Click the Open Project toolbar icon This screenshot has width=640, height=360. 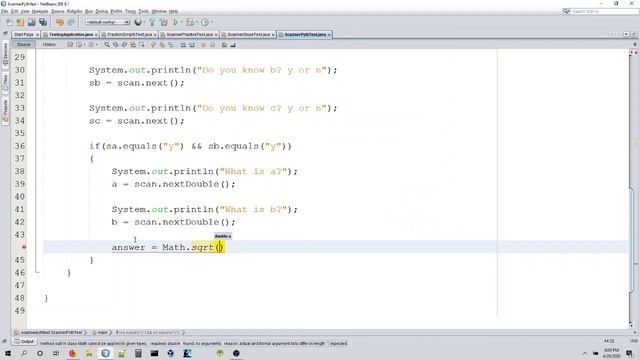point(32,22)
